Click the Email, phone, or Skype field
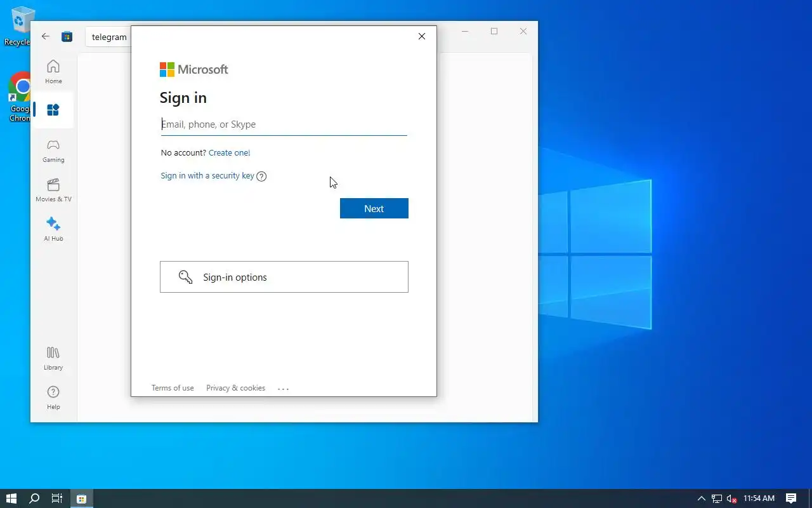The width and height of the screenshot is (812, 508). pyautogui.click(x=284, y=124)
